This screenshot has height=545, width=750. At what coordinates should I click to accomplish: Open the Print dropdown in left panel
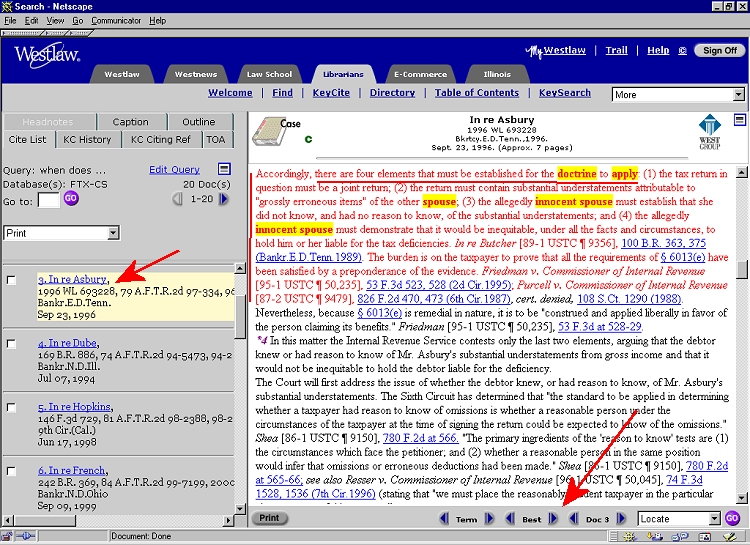point(61,233)
